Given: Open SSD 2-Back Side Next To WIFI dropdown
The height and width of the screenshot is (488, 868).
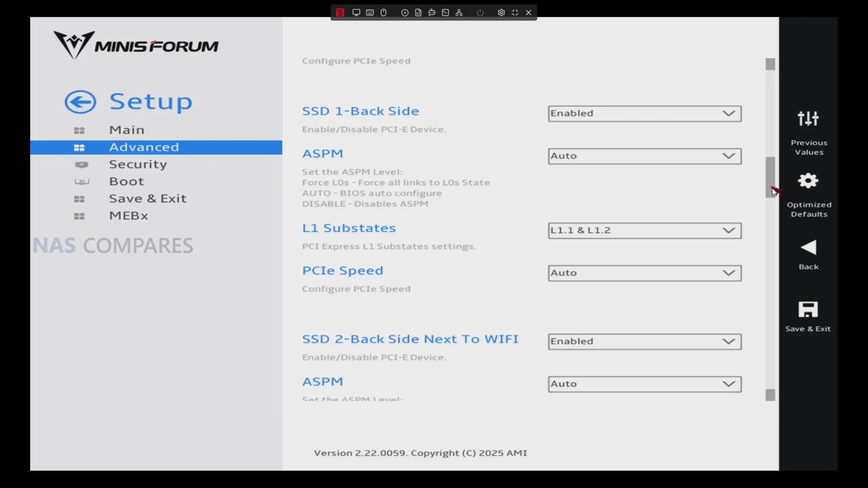Looking at the screenshot, I should tap(644, 342).
